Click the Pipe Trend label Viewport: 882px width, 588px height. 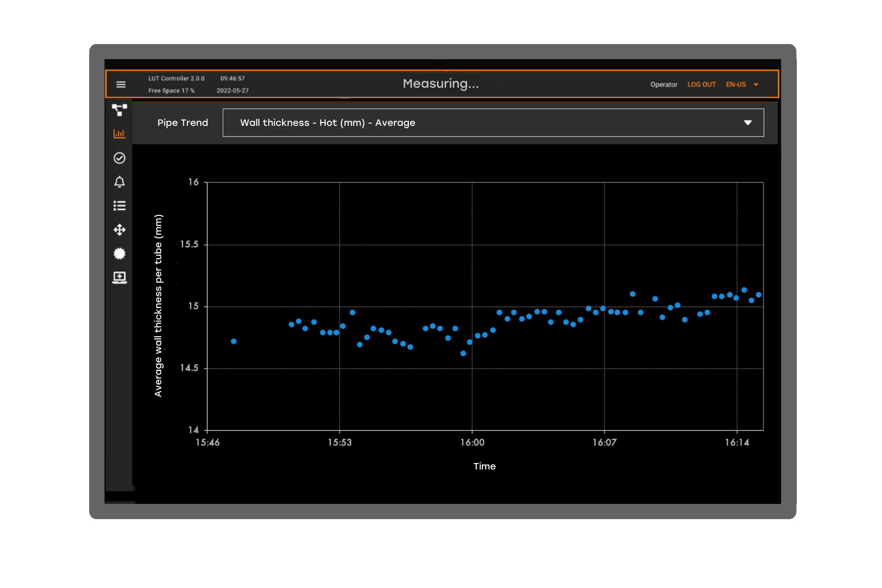(182, 123)
